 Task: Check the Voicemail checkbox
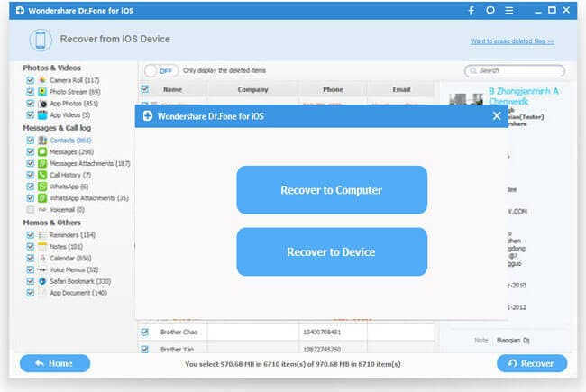click(31, 210)
